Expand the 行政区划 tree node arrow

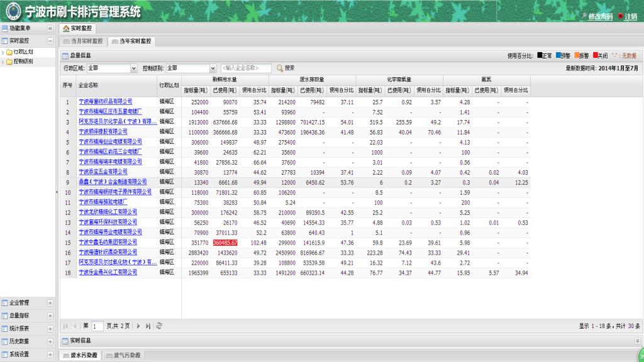click(3, 53)
